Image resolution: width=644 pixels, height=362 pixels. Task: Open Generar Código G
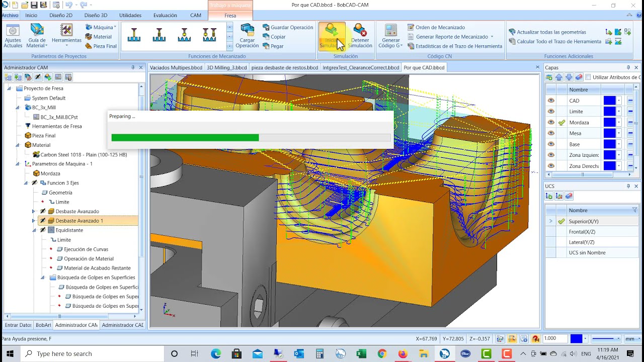pos(391,36)
